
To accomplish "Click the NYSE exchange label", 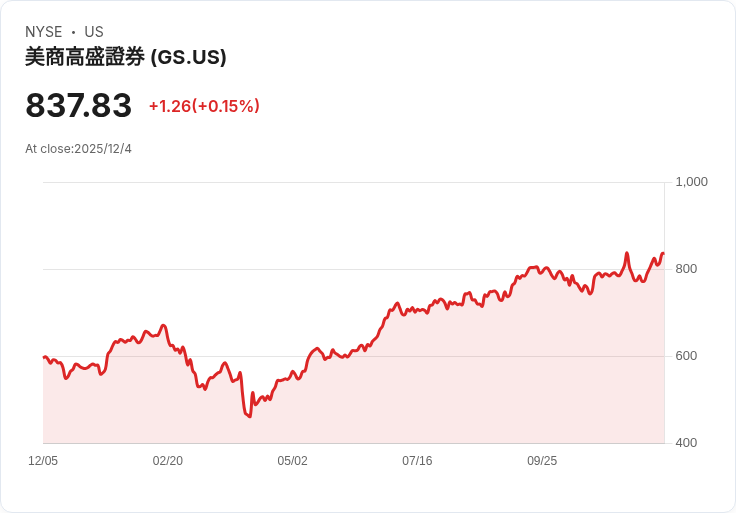I will [x=44, y=32].
